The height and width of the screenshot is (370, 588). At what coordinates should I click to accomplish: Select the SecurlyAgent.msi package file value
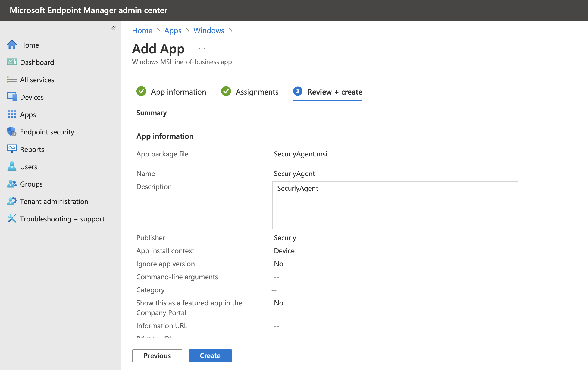tap(301, 154)
